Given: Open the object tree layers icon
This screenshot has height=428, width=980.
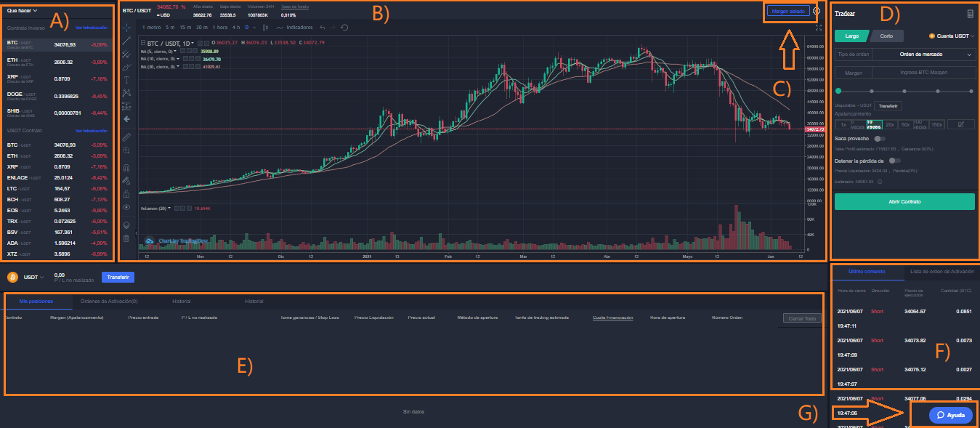Looking at the screenshot, I should [x=126, y=225].
